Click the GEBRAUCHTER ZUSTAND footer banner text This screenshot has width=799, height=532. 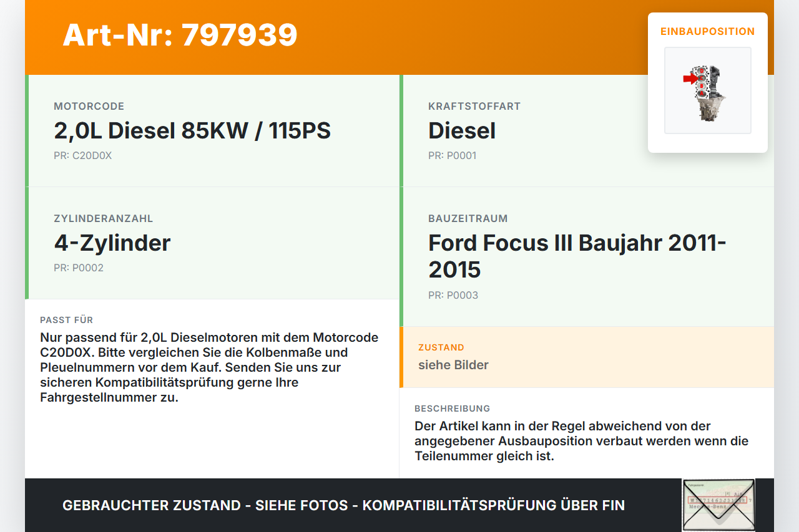(343, 505)
